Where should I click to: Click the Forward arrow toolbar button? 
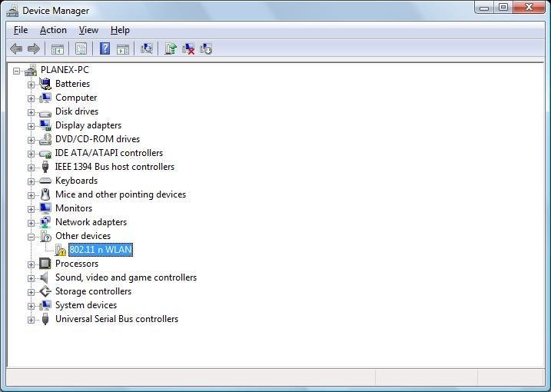click(33, 48)
